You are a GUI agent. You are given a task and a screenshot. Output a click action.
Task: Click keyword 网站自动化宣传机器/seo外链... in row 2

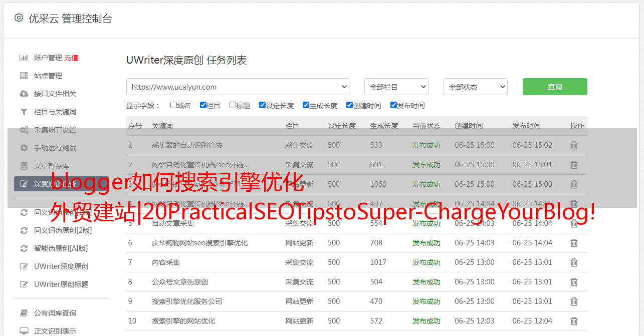coord(200,165)
